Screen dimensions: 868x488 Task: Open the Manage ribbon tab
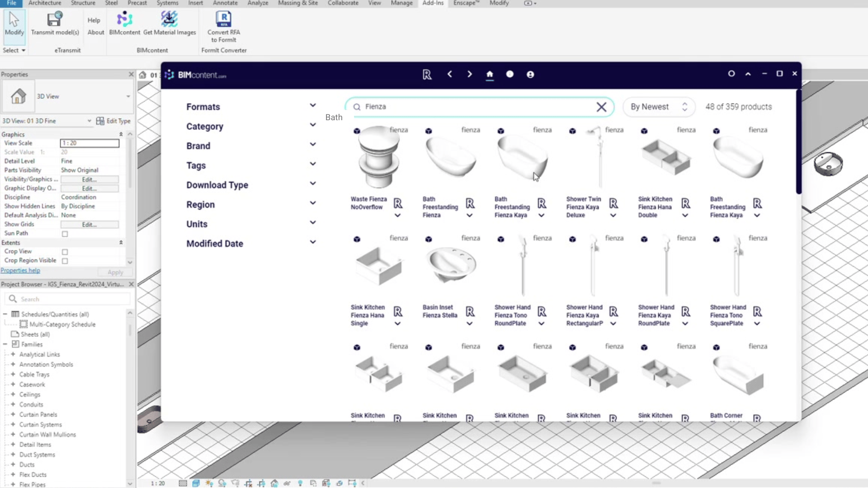click(401, 3)
